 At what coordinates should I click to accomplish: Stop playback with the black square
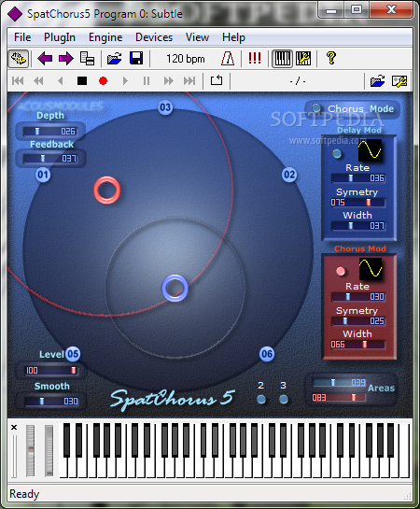[x=82, y=81]
